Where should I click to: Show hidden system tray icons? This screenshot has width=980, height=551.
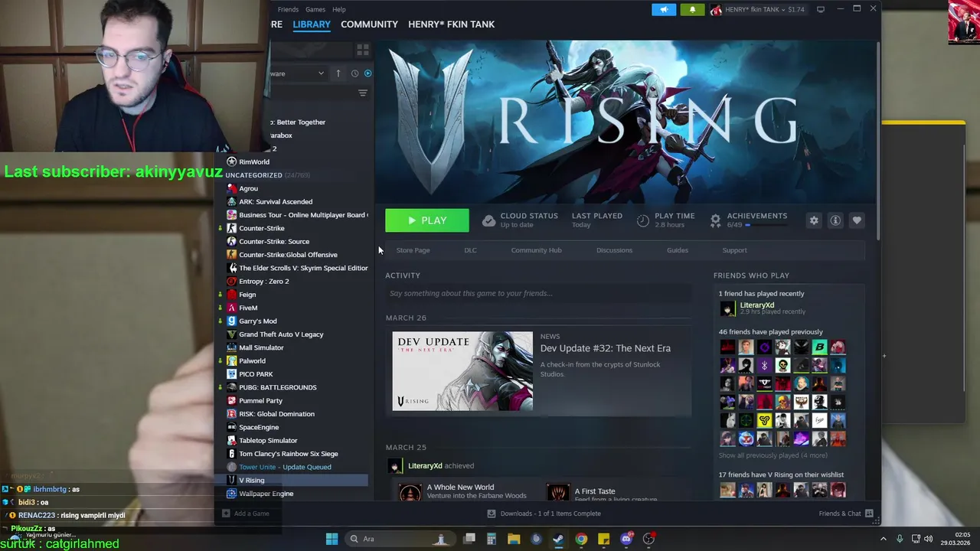883,539
